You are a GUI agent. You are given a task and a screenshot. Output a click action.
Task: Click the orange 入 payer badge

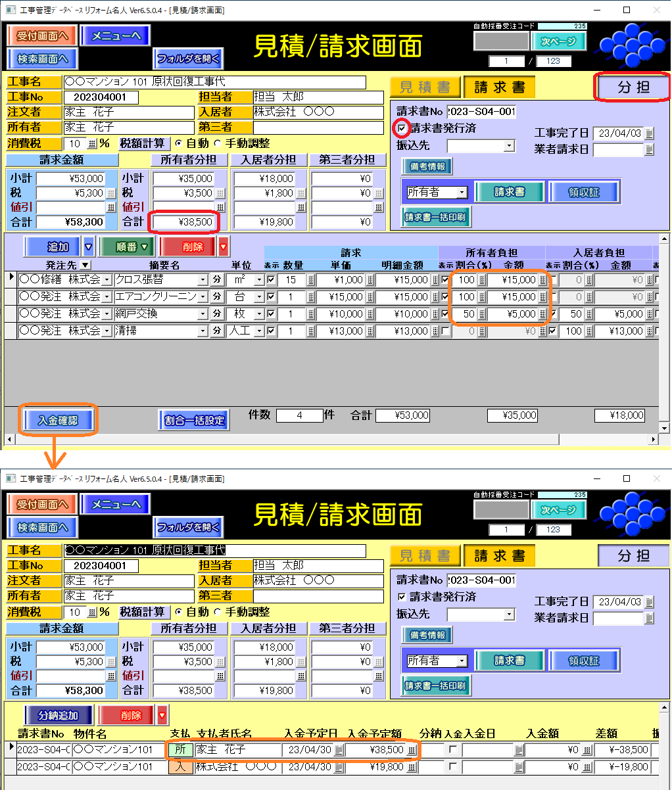click(x=181, y=766)
